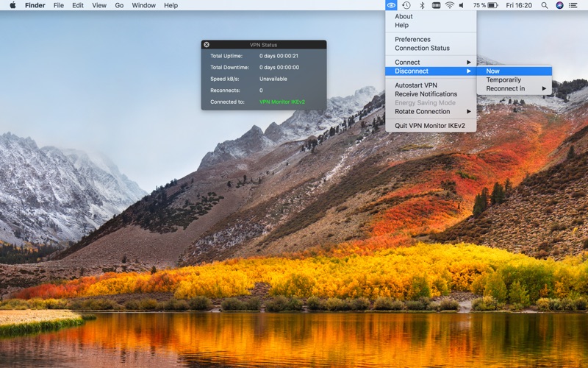Open the Help menu in menu bar
Viewport: 588px width, 368px height.
171,5
